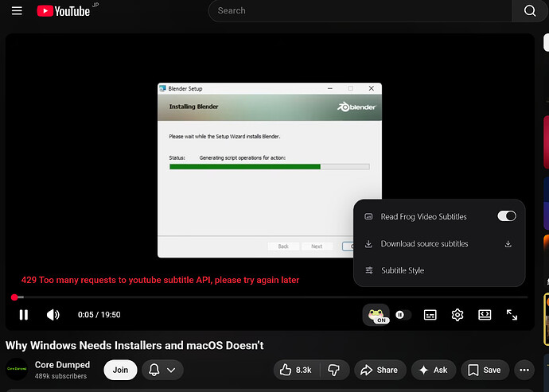Click the download icon left of Download source subtitles

click(x=368, y=243)
